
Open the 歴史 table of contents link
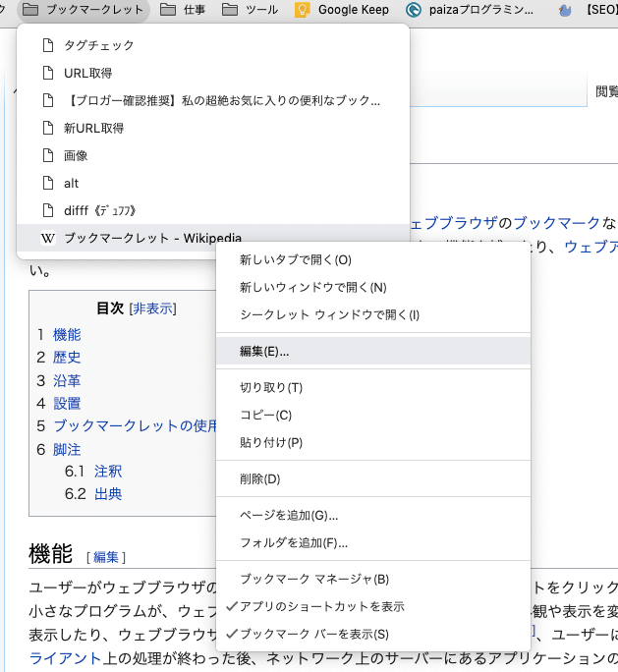pos(67,358)
